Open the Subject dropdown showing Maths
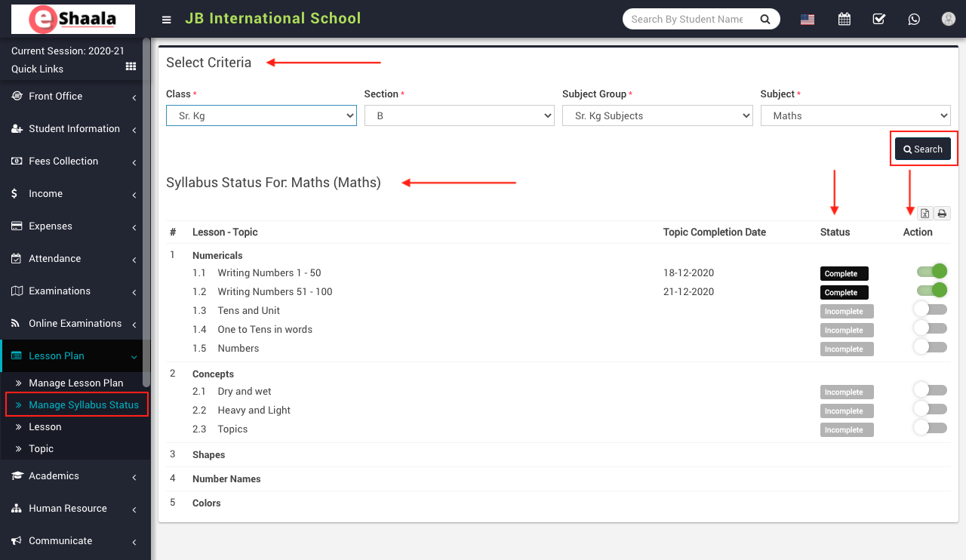The width and height of the screenshot is (966, 560). (x=855, y=115)
